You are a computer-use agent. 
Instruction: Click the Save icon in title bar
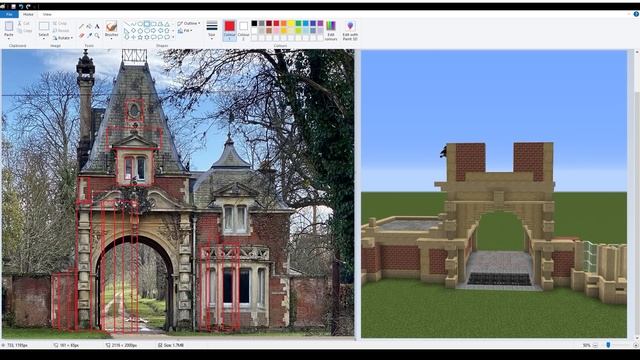(13, 7)
